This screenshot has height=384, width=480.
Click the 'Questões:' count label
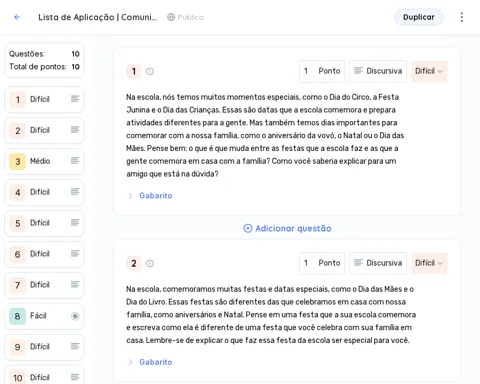(x=27, y=54)
